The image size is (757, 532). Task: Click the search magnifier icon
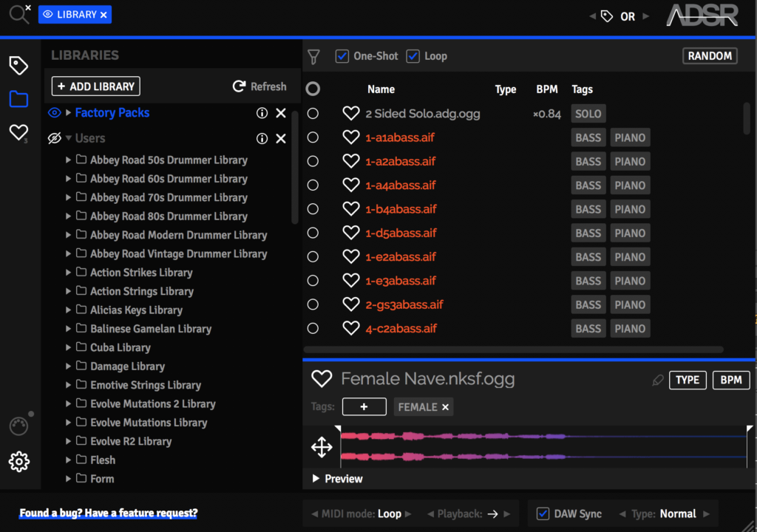18,14
